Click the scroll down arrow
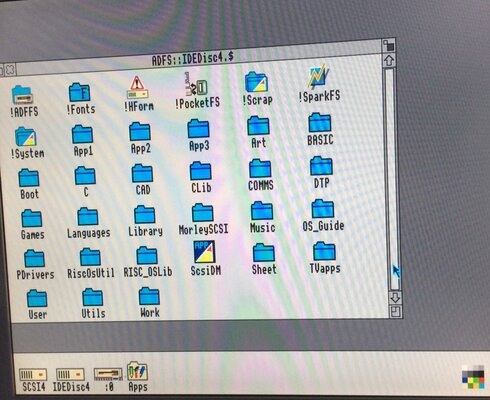The height and width of the screenshot is (400, 490). 395,297
